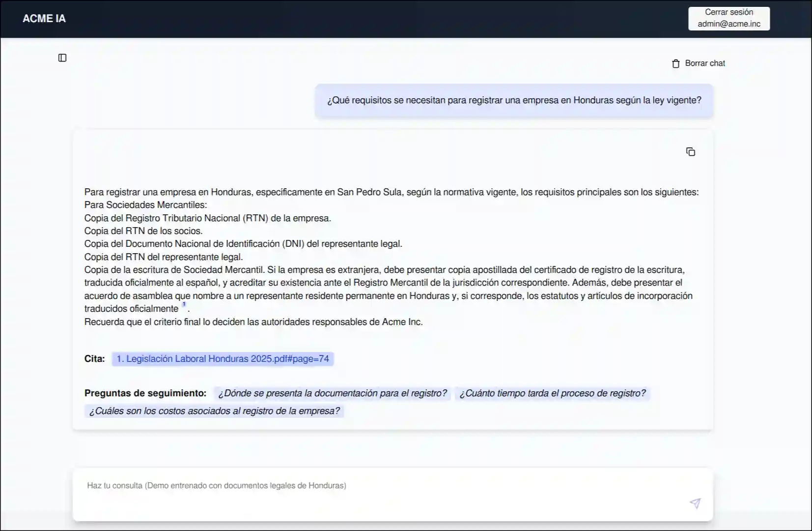Focus the "Haz tu consulta" input field
This screenshot has width=812, height=531.
(392, 494)
